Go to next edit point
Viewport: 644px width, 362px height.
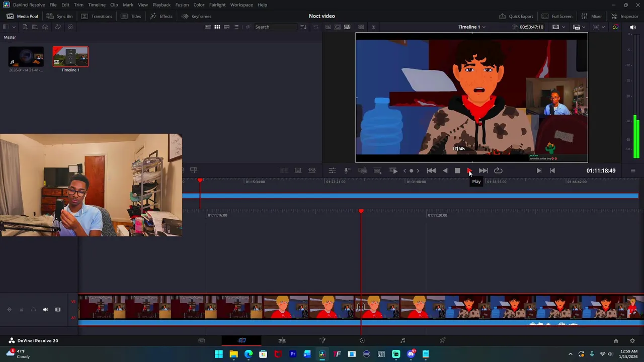point(539,170)
